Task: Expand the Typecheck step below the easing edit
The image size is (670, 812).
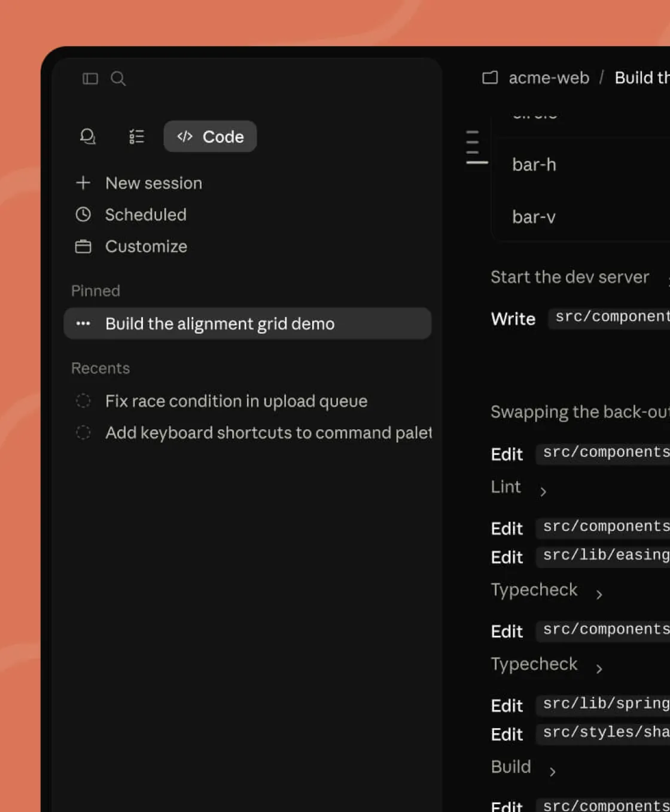Action: pyautogui.click(x=546, y=590)
